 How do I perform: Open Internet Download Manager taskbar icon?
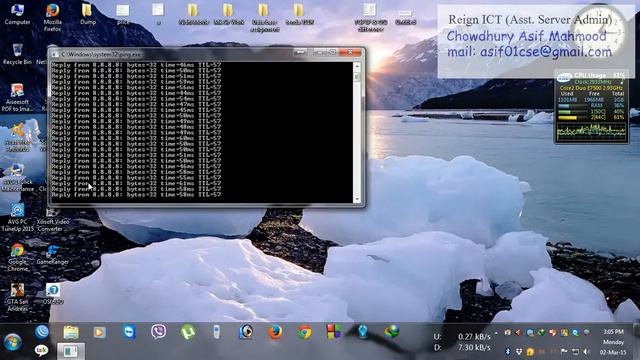[x=392, y=331]
